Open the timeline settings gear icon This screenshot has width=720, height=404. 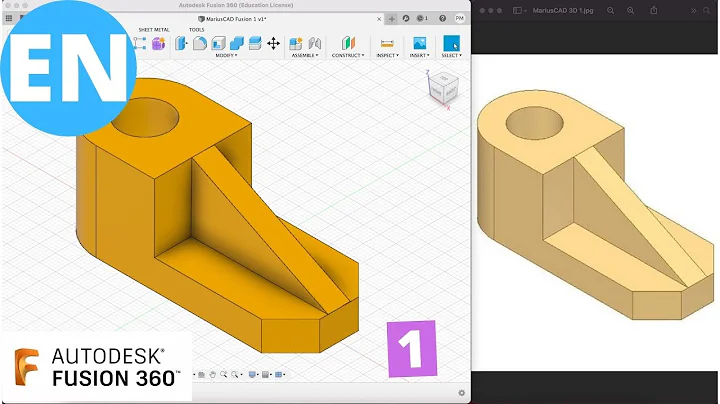click(x=461, y=393)
